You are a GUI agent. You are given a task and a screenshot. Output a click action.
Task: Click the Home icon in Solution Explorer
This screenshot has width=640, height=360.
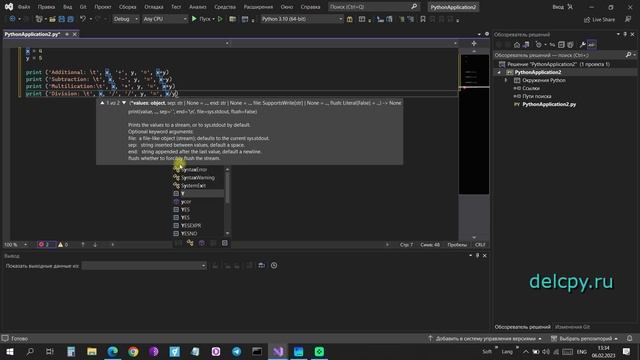517,44
